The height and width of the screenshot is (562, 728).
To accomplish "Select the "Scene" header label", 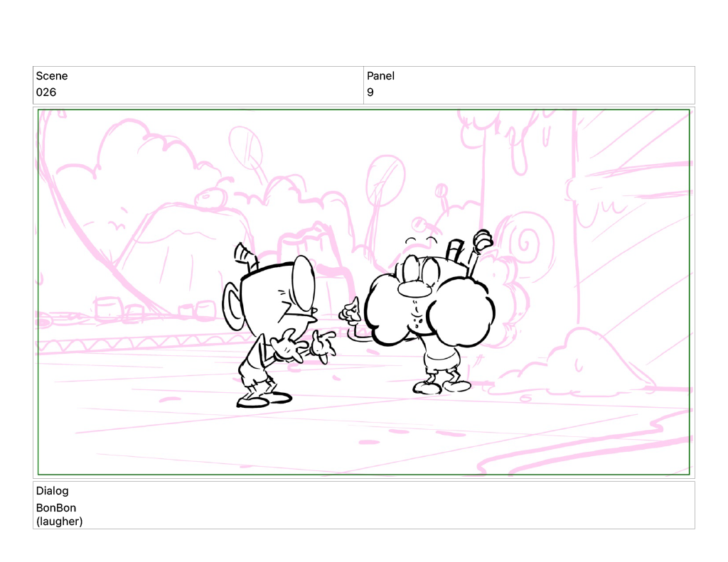I will [x=52, y=76].
